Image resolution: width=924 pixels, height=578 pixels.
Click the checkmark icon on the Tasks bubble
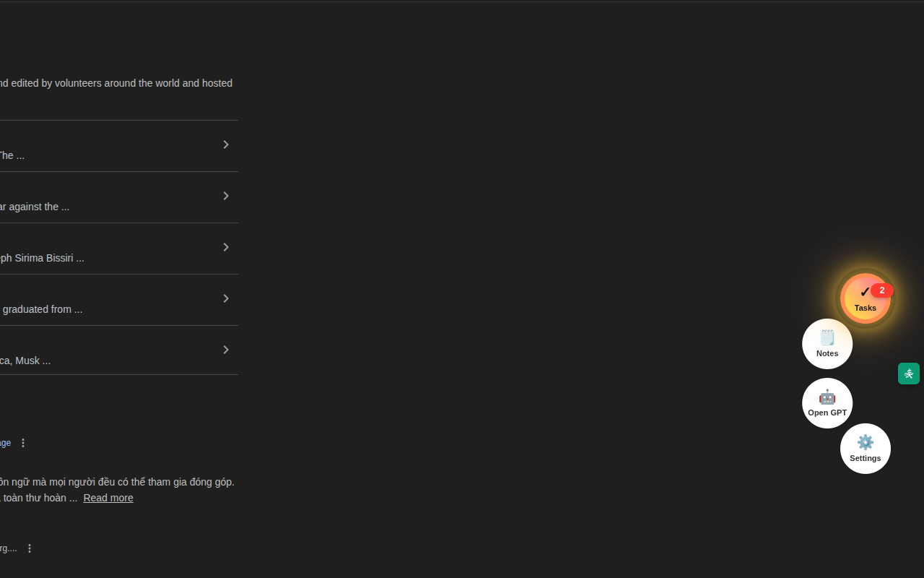point(866,291)
